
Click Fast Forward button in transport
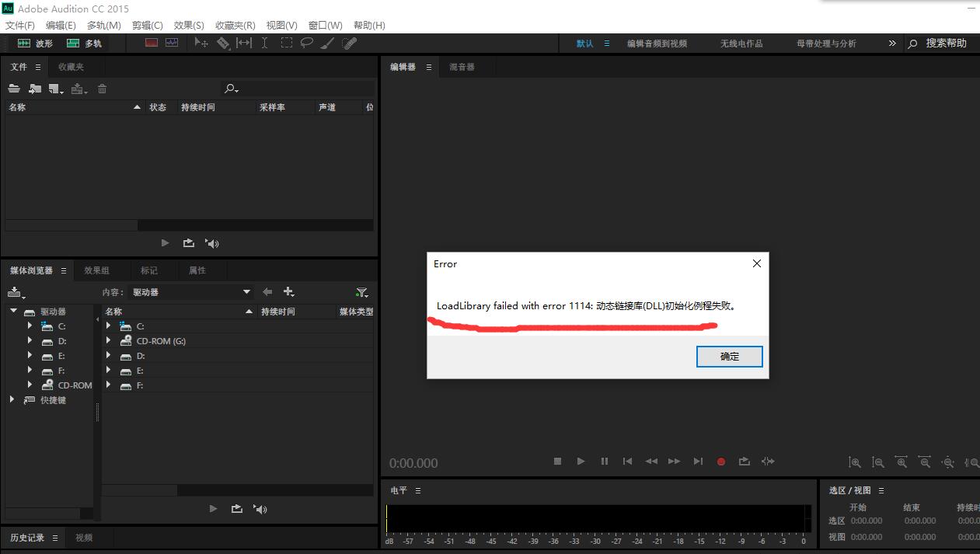[675, 461]
